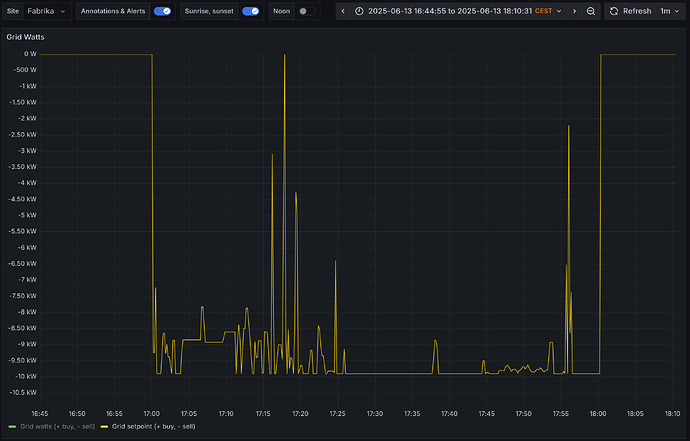Screen dimensions: 690x441
Task: Click the Refresh dashboard button
Action: tap(631, 11)
